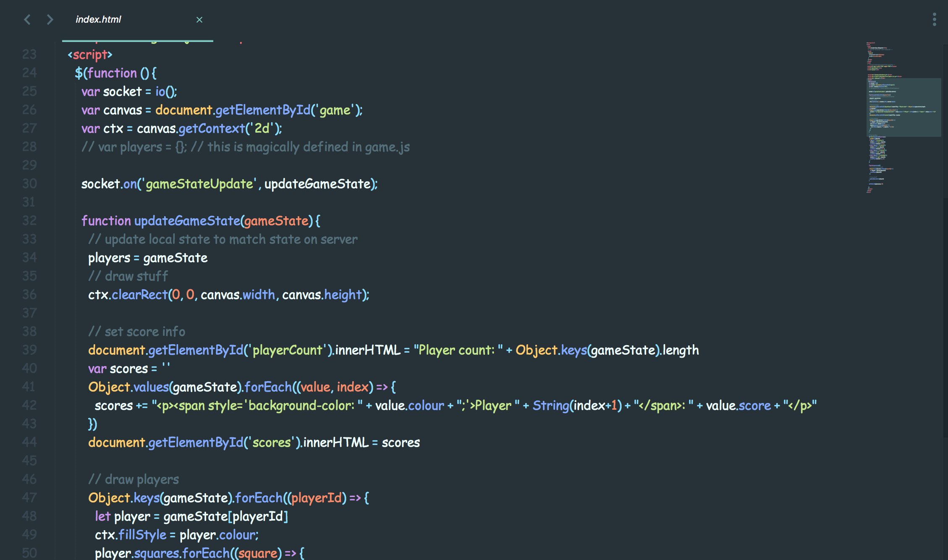The height and width of the screenshot is (560, 948).
Task: Select the index.html tab
Action: [x=98, y=19]
